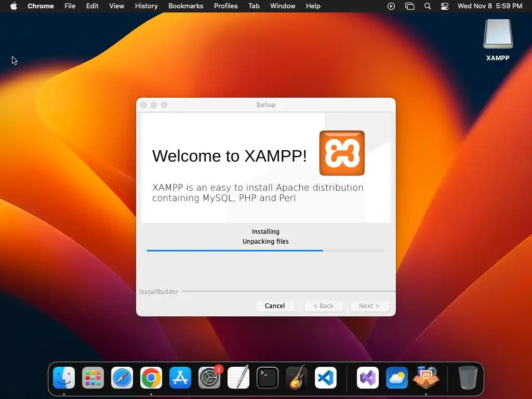This screenshot has height=399, width=532.
Task: Open Control Center in menu bar
Action: click(x=445, y=6)
